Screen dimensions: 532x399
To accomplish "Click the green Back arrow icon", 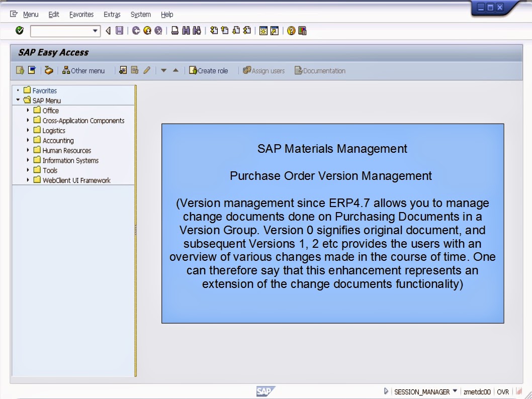I will 136,31.
